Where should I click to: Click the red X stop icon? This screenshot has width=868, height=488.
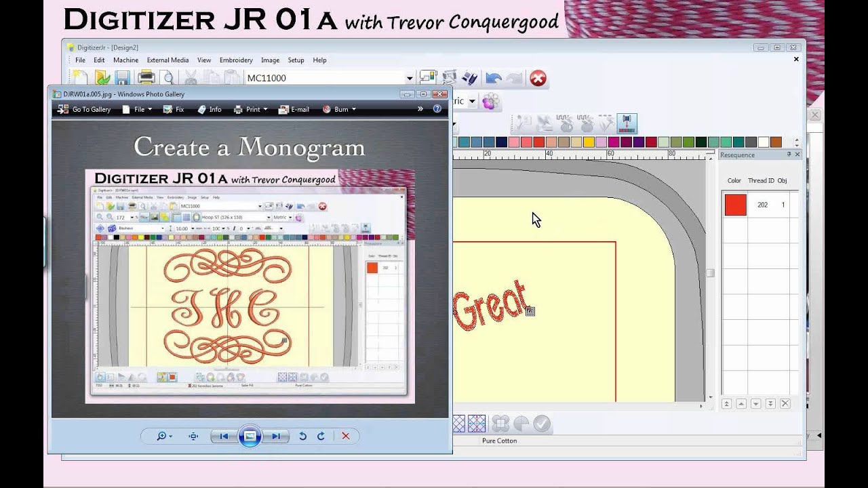point(538,79)
